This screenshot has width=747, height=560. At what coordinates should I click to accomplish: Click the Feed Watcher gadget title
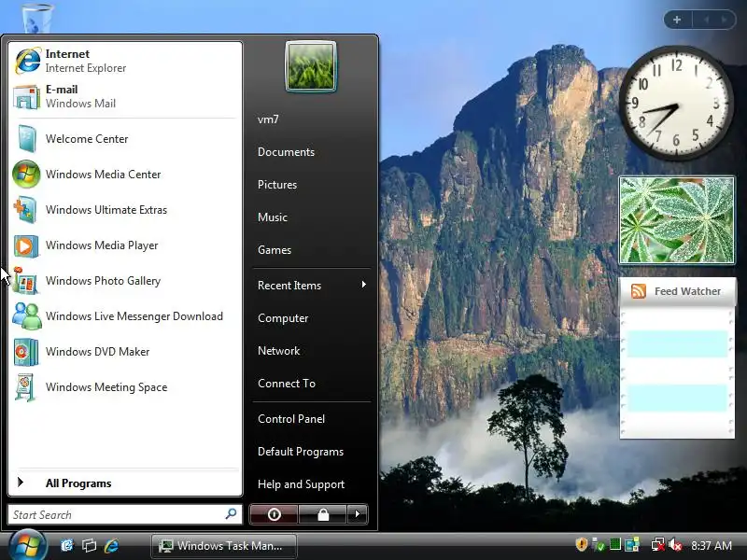point(687,291)
